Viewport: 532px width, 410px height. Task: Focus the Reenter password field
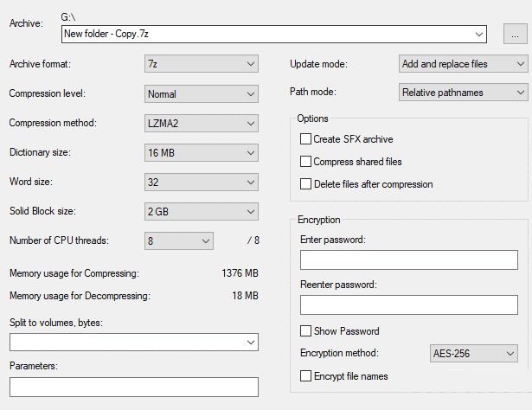[408, 305]
